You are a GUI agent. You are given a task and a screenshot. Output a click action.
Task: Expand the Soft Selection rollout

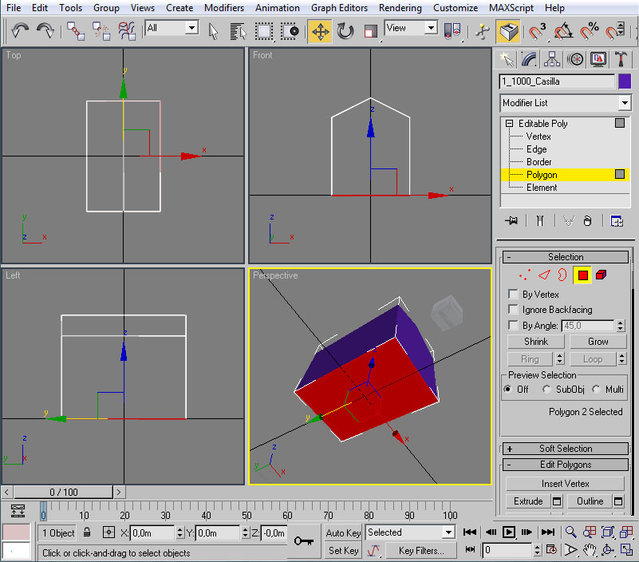point(565,448)
